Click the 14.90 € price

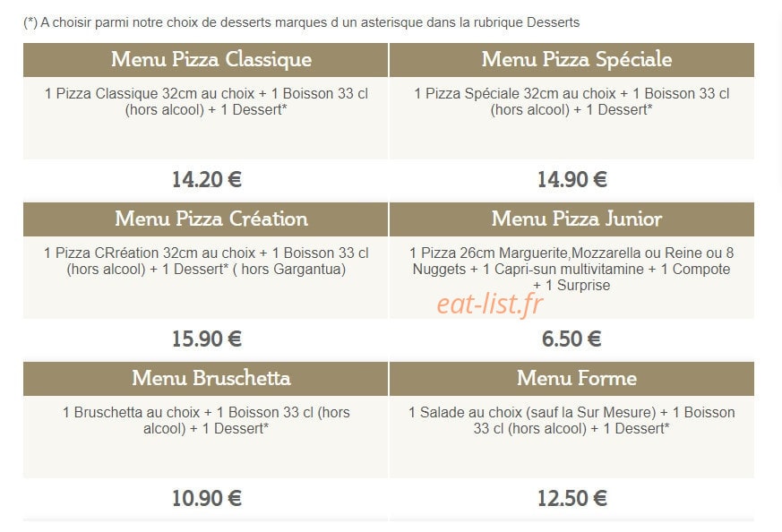click(572, 179)
